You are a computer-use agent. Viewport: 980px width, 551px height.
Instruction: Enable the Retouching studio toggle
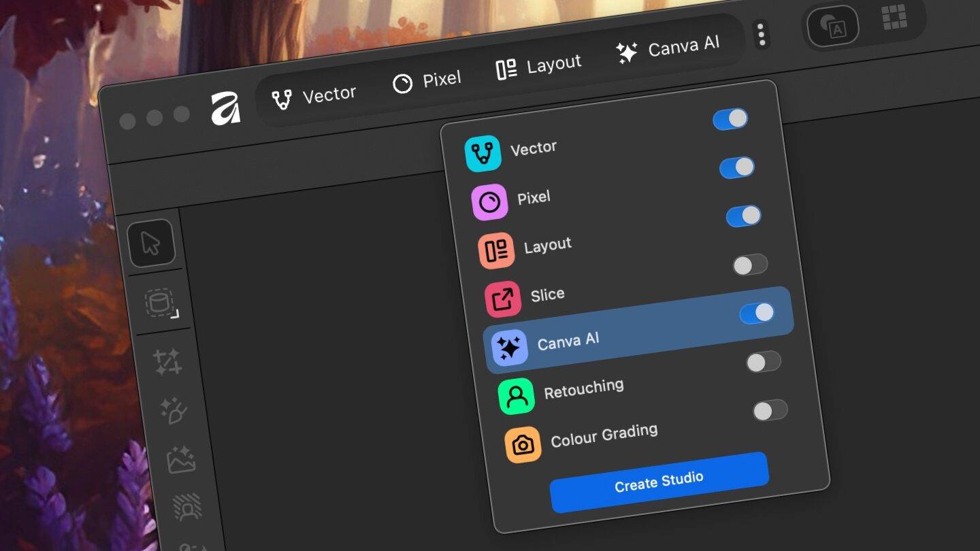click(x=764, y=362)
